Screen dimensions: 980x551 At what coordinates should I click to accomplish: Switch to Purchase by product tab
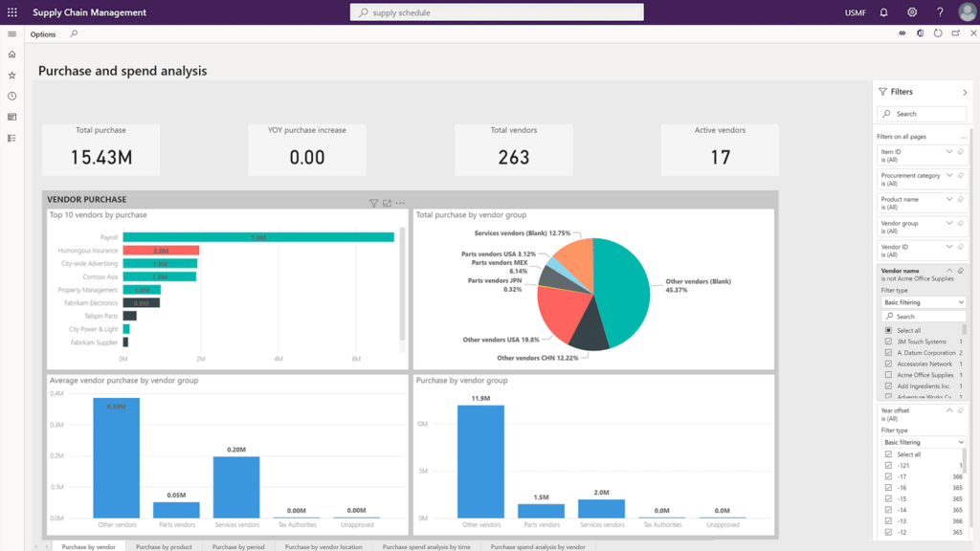click(x=164, y=546)
